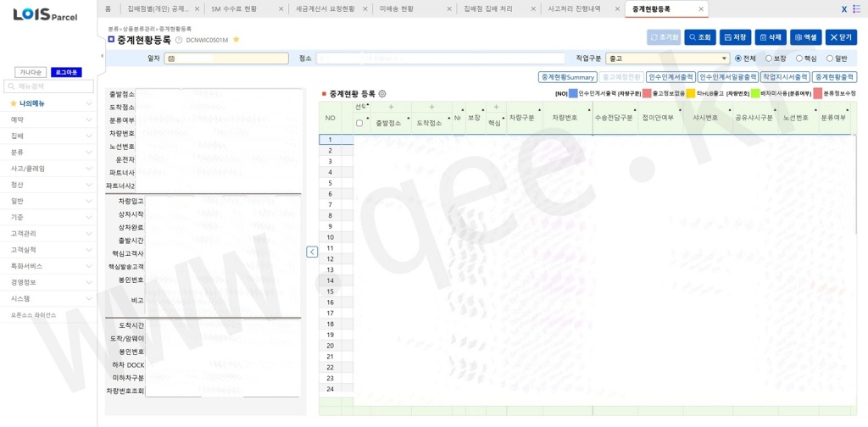Viewport: 868px width, 427px height.
Task: Open the 오픈소스 라이선스 link
Action: (34, 314)
